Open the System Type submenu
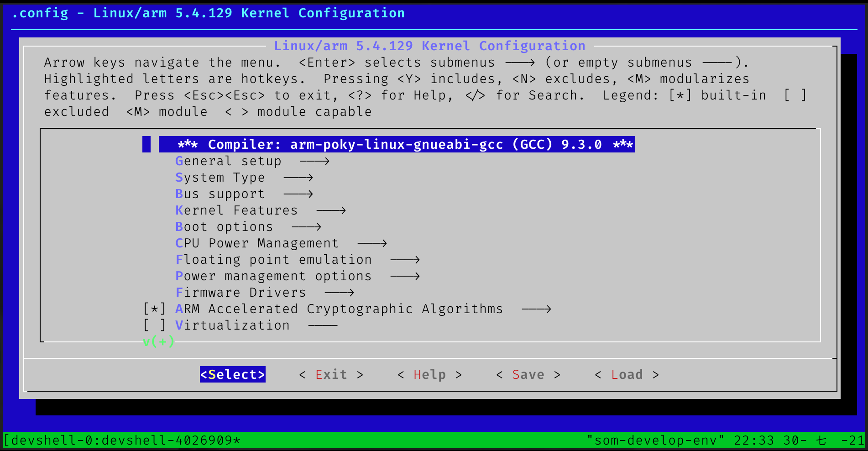The height and width of the screenshot is (451, 868). coord(244,178)
